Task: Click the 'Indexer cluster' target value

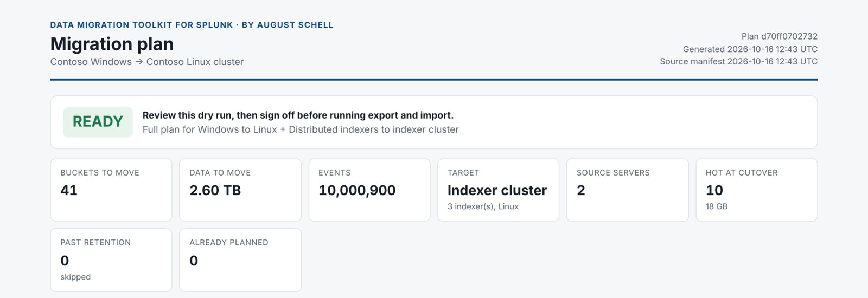Action: [x=497, y=190]
